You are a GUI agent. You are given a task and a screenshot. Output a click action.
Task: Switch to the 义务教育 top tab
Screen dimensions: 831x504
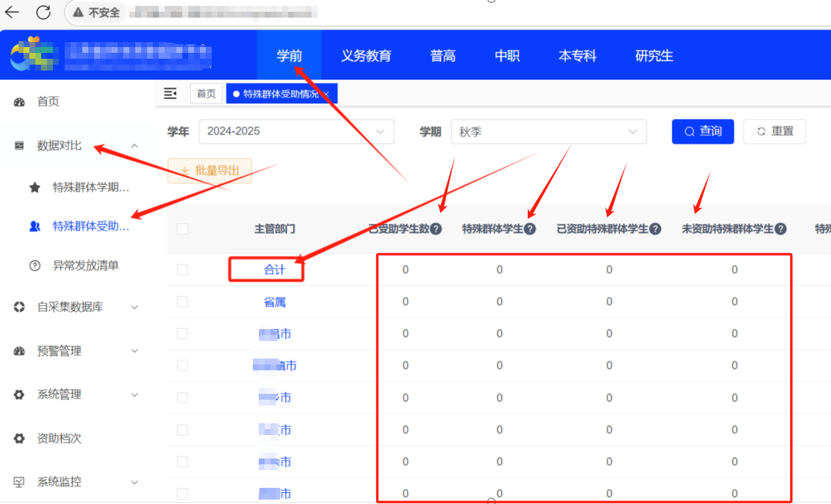366,55
